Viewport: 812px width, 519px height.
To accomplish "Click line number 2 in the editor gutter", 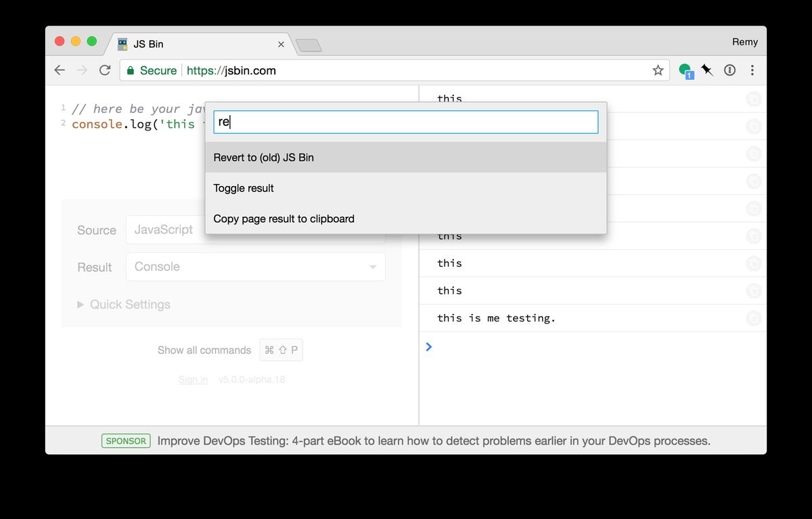I will [x=63, y=124].
